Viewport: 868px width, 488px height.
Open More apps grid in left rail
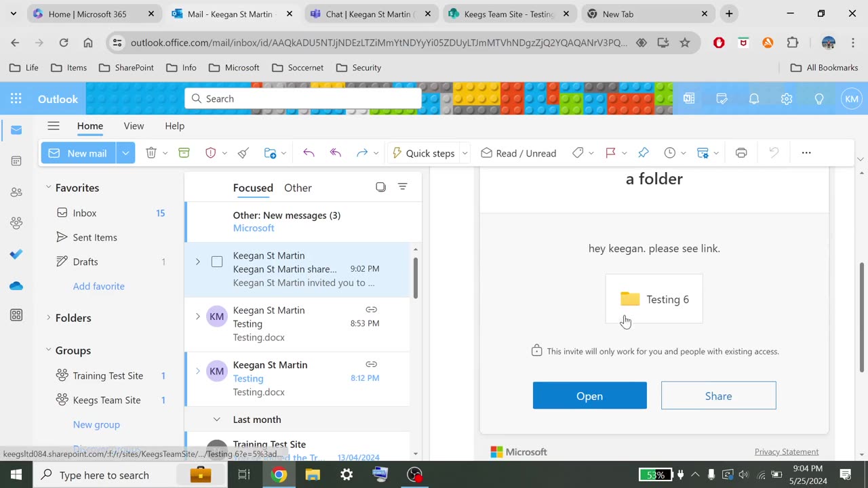point(16,315)
